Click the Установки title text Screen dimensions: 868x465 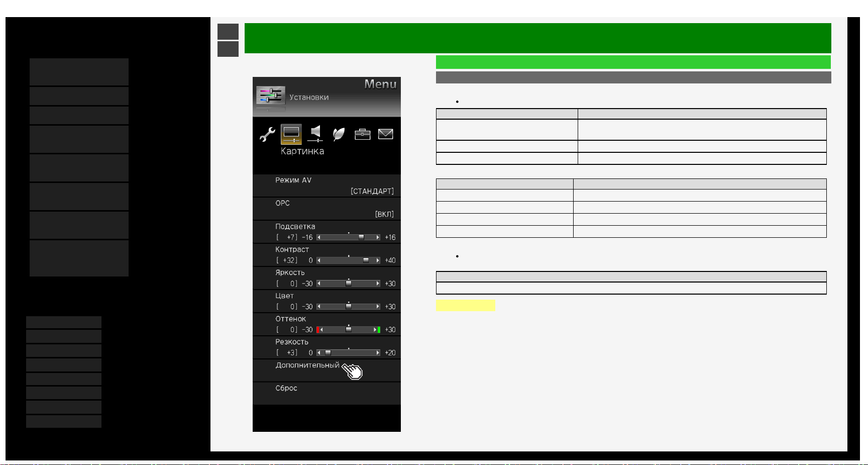click(x=309, y=98)
